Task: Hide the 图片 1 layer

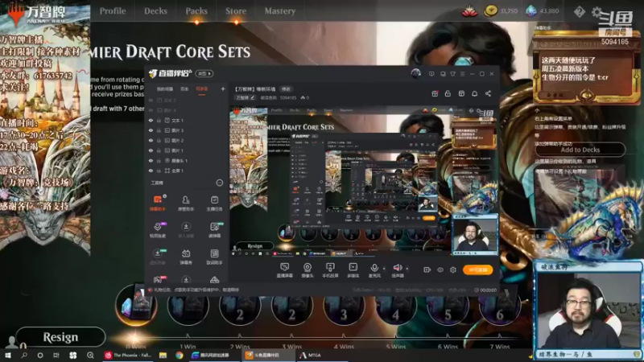Action: (151, 150)
